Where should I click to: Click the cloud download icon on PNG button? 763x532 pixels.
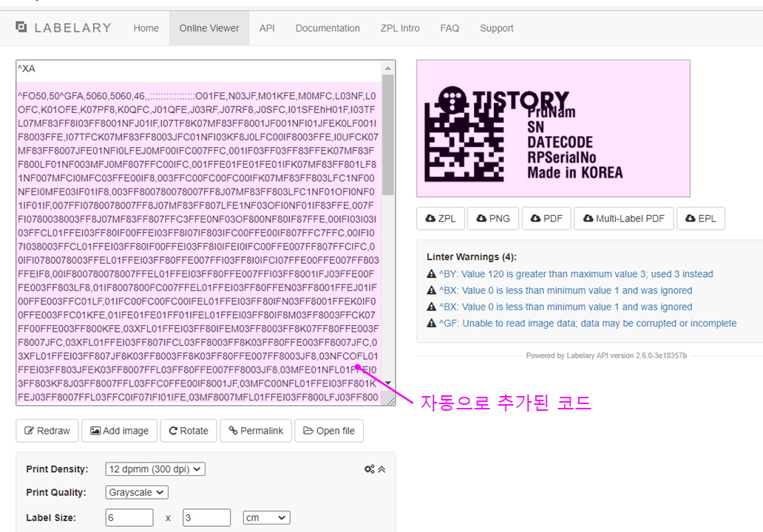pyautogui.click(x=481, y=219)
